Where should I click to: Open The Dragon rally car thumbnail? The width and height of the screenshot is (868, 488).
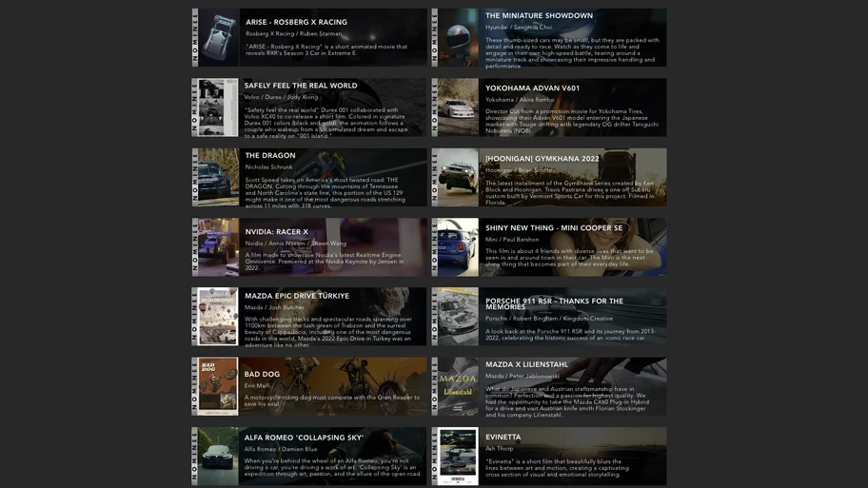(x=219, y=177)
